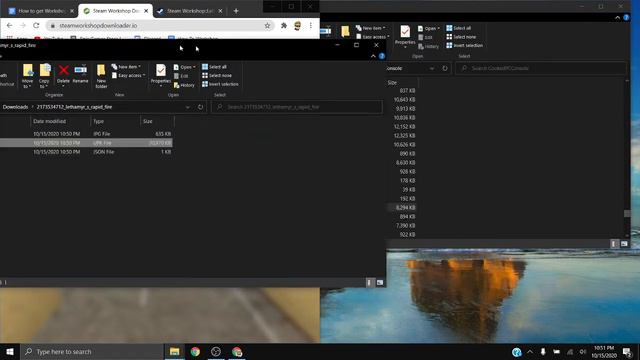The height and width of the screenshot is (360, 640).
Task: Open Help in rapid_fire folder window
Action: point(382,56)
